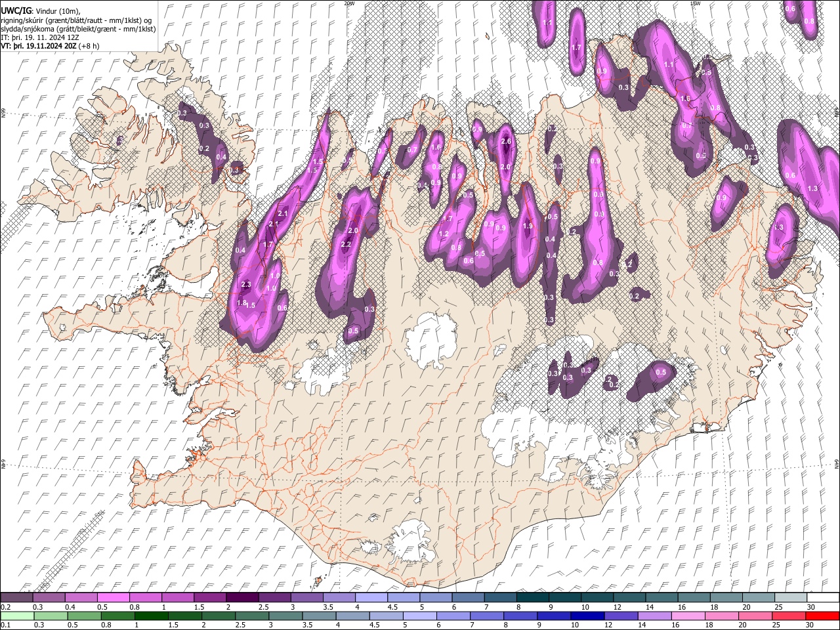The width and height of the screenshot is (840, 630).
Task: Click the 1.9 precipitation value on the map
Action: point(528,226)
